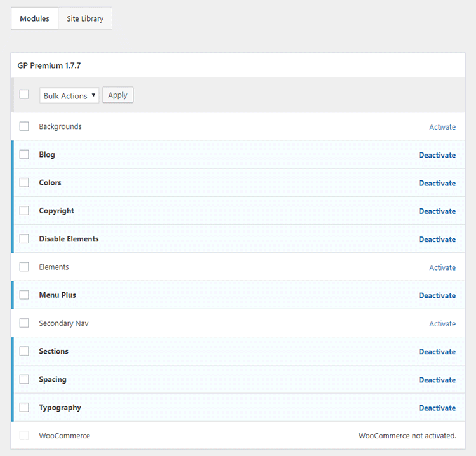This screenshot has height=456, width=476.
Task: Check the Sections module checkbox
Action: (x=24, y=351)
